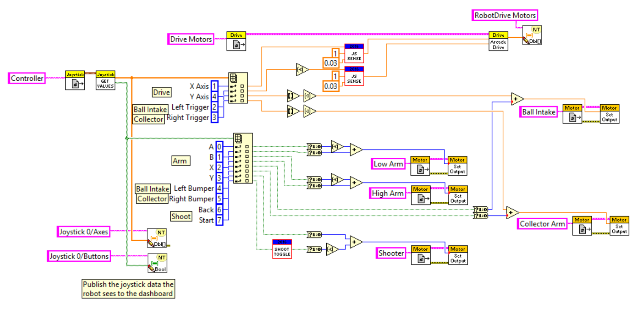Image resolution: width=644 pixels, height=313 pixels.
Task: Click the X Axis index constant 1
Action: [x=215, y=86]
